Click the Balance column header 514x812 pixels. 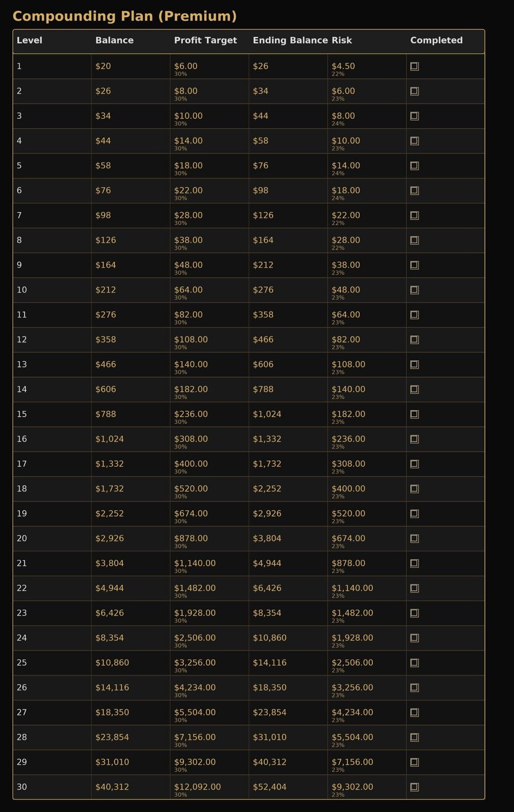coord(114,41)
